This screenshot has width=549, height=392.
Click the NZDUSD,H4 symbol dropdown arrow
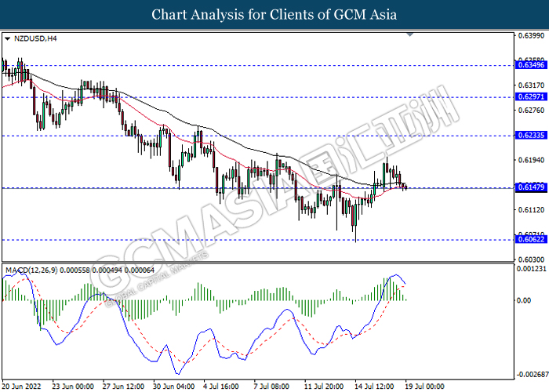[7, 39]
